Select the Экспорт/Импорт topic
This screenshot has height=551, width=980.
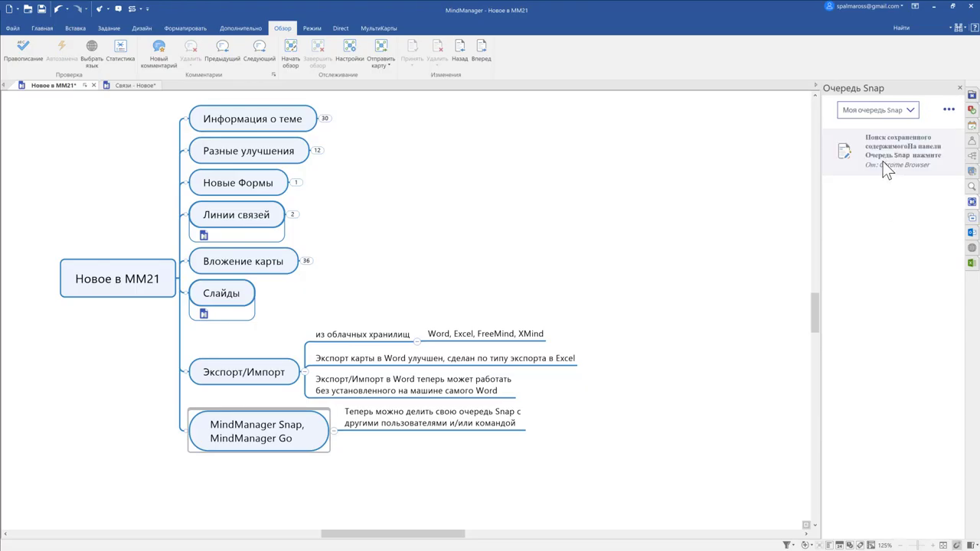(243, 372)
